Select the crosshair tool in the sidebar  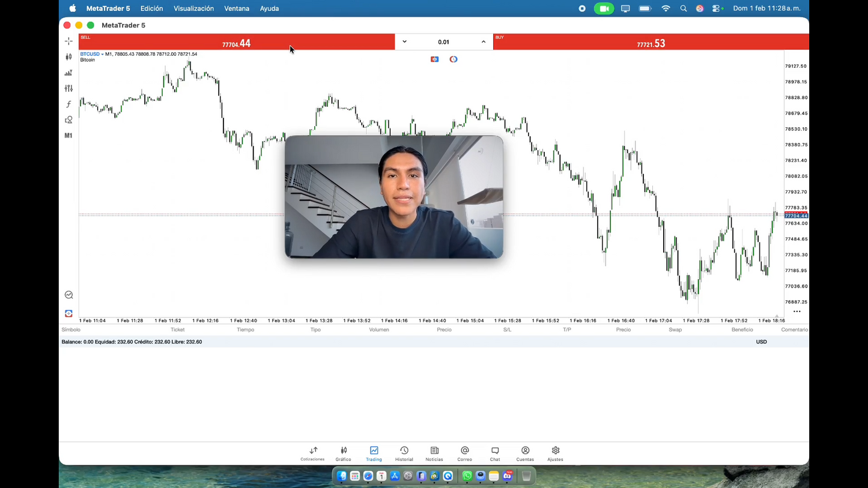(x=68, y=41)
